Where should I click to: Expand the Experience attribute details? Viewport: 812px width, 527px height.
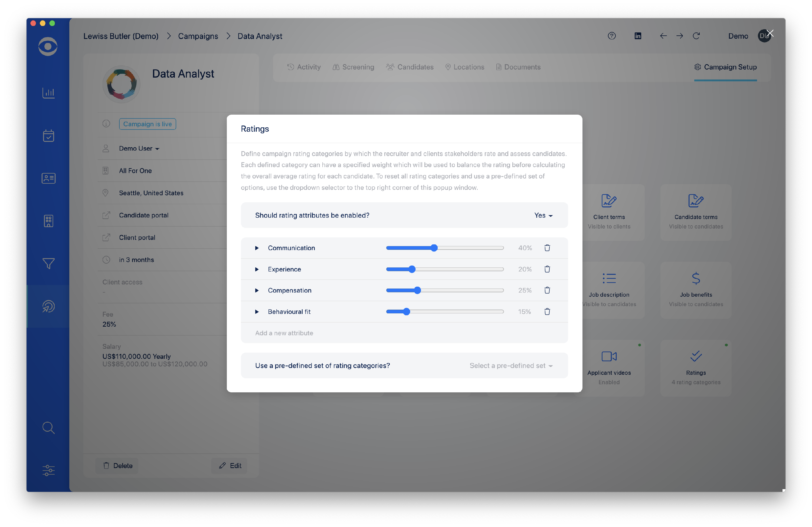click(x=257, y=269)
